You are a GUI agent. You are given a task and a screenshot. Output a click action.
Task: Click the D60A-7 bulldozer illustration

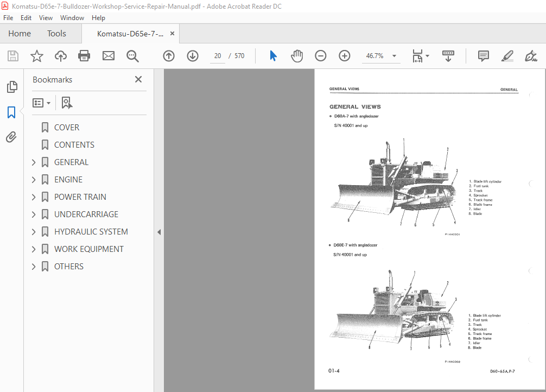pos(393,183)
